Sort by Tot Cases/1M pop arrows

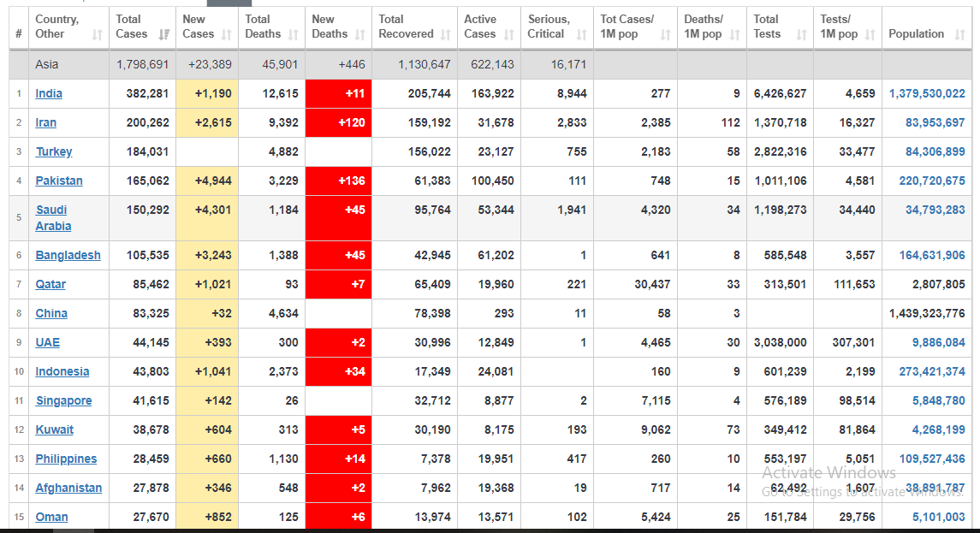[x=666, y=35]
